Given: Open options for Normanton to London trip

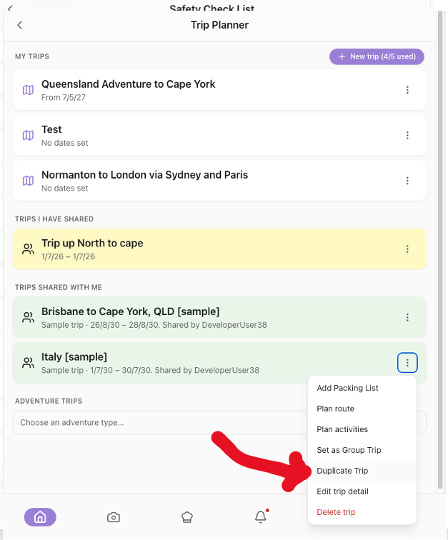Looking at the screenshot, I should point(407,181).
